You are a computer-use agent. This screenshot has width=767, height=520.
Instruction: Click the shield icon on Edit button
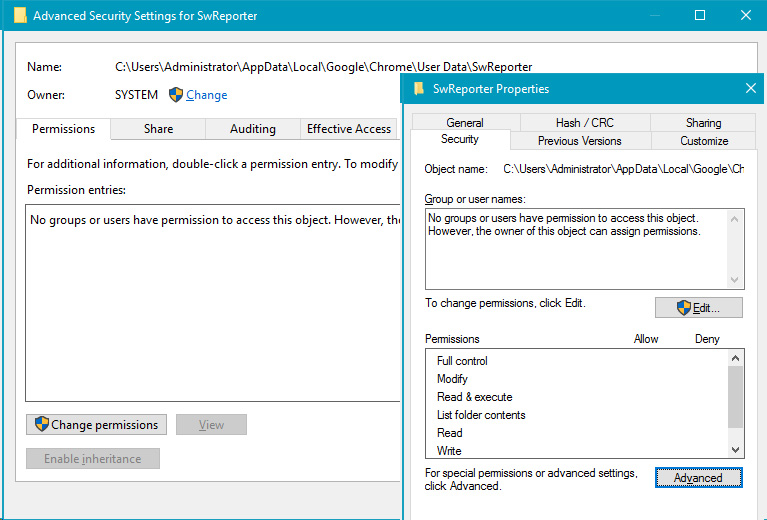tap(684, 308)
